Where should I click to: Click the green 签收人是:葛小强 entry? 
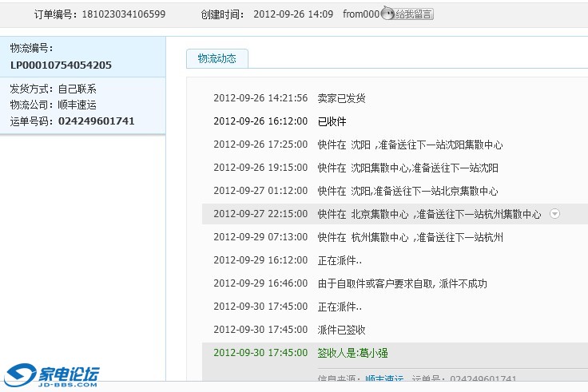pos(352,353)
